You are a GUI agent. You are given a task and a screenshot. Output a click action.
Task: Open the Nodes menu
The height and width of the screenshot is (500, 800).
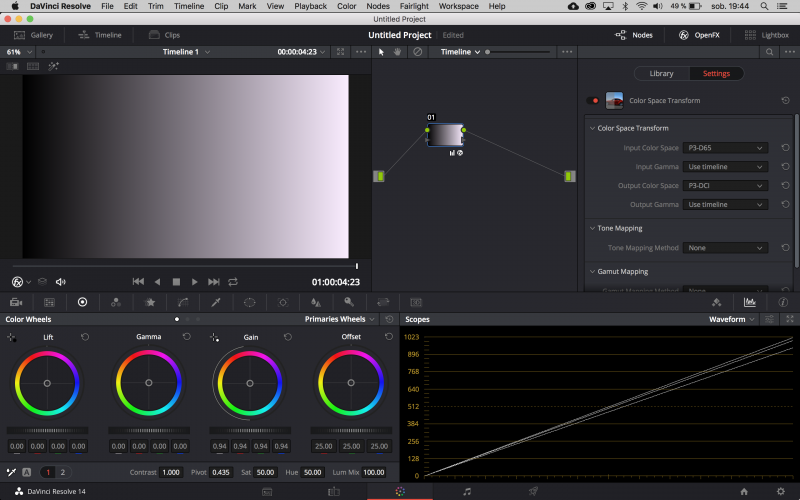pos(378,6)
